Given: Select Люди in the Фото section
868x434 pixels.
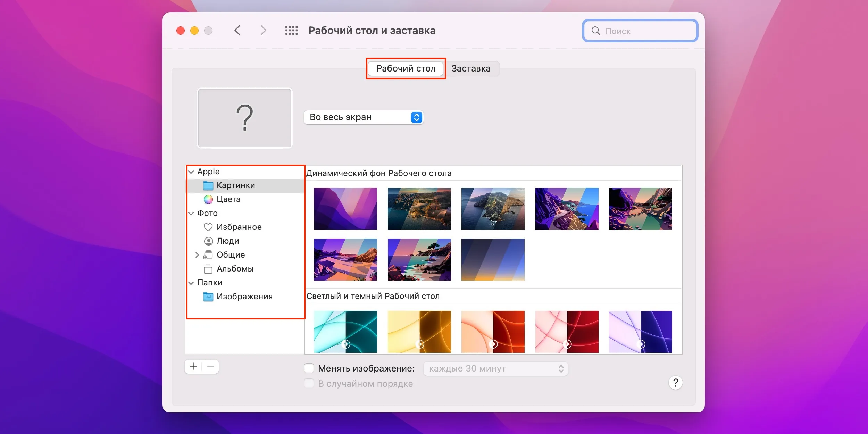Looking at the screenshot, I should pyautogui.click(x=245, y=241).
